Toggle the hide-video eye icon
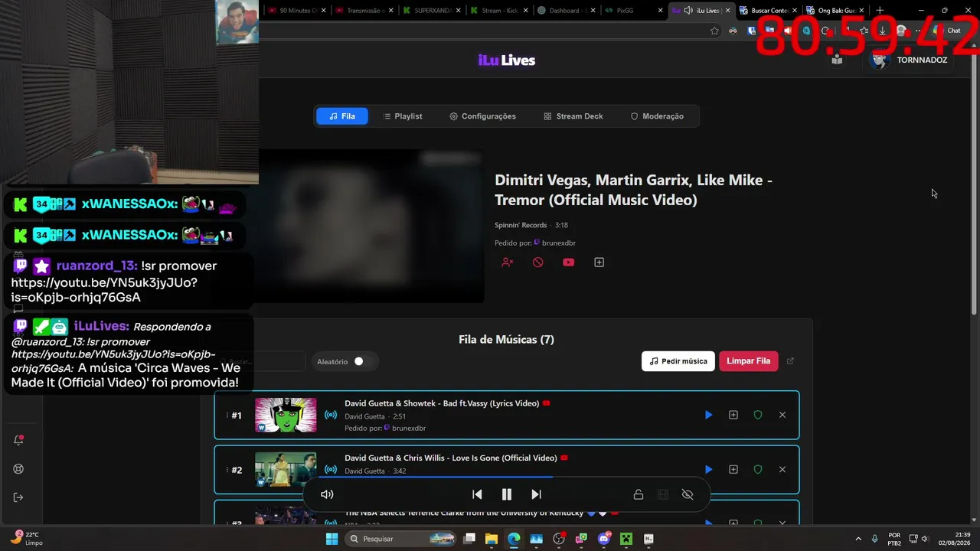The width and height of the screenshot is (980, 551). (x=688, y=494)
